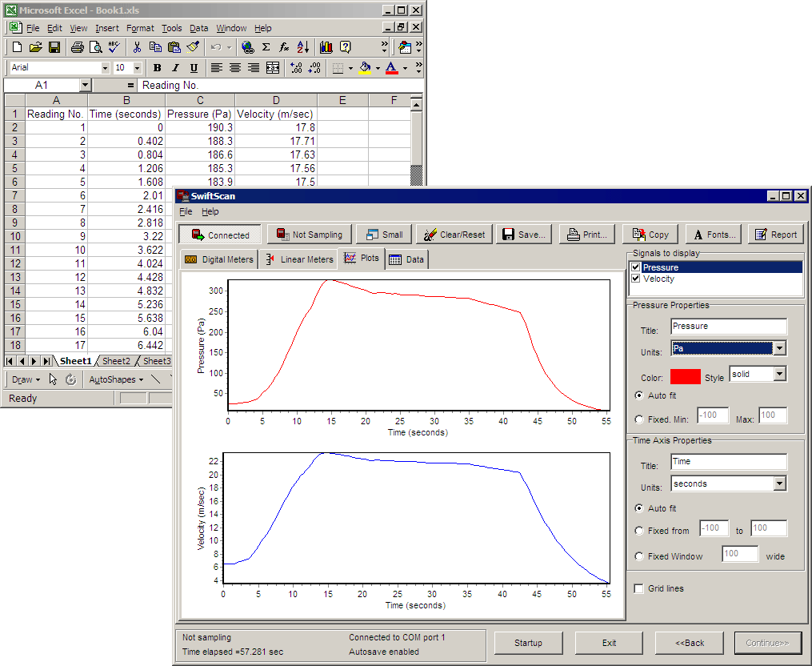Screen dimensions: 812x666
Task: Enable the Grid lines checkbox
Action: (x=638, y=589)
